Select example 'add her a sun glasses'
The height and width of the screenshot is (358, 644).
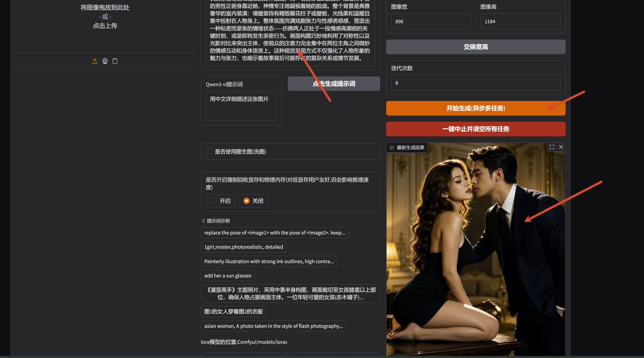pyautogui.click(x=228, y=275)
